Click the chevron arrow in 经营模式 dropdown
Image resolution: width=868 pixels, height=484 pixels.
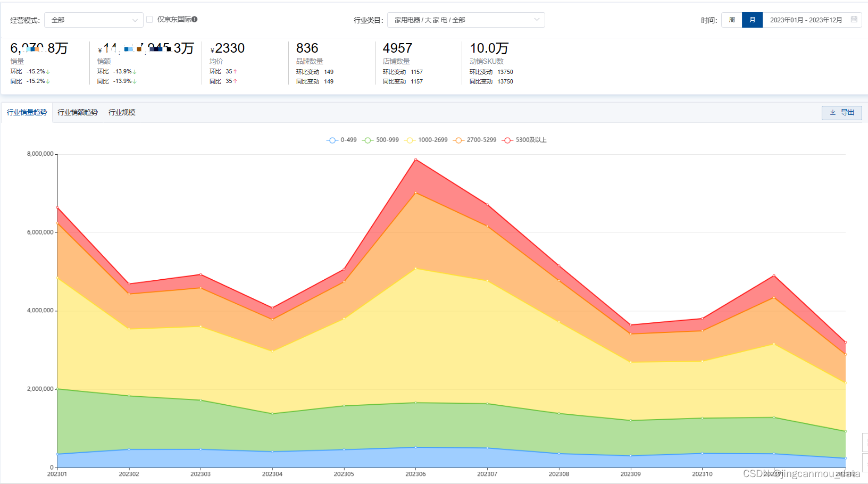(x=135, y=20)
